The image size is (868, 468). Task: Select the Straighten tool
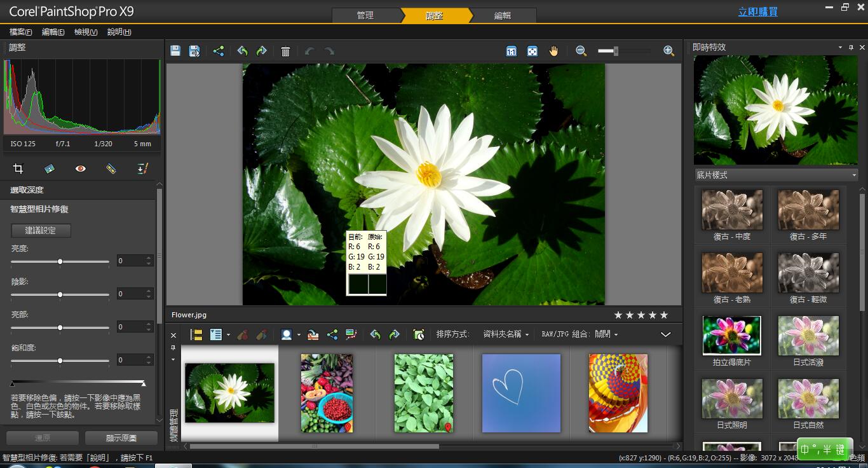point(50,169)
